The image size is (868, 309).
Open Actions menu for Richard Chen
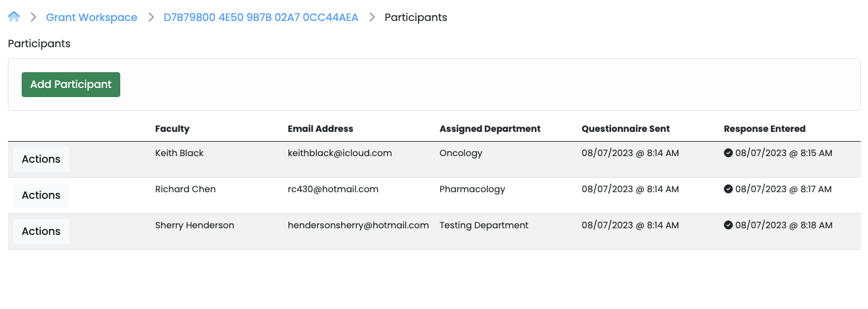pyautogui.click(x=41, y=196)
